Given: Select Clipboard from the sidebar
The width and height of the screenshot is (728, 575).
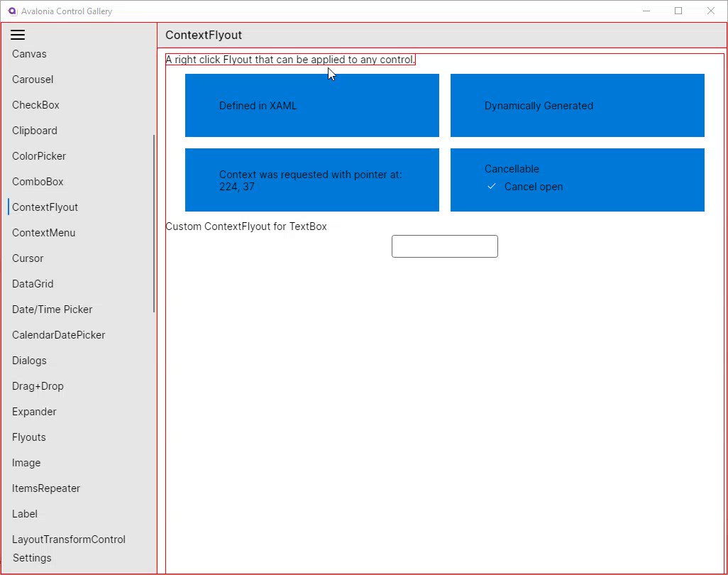Looking at the screenshot, I should point(34,131).
